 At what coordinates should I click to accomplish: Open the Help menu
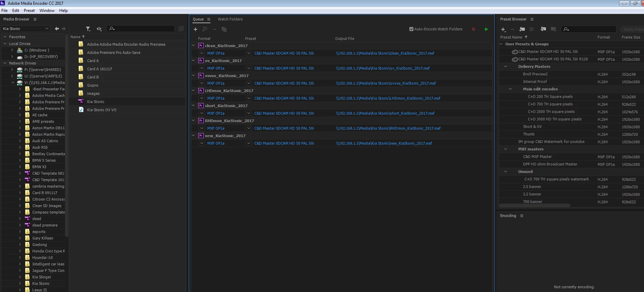click(63, 11)
